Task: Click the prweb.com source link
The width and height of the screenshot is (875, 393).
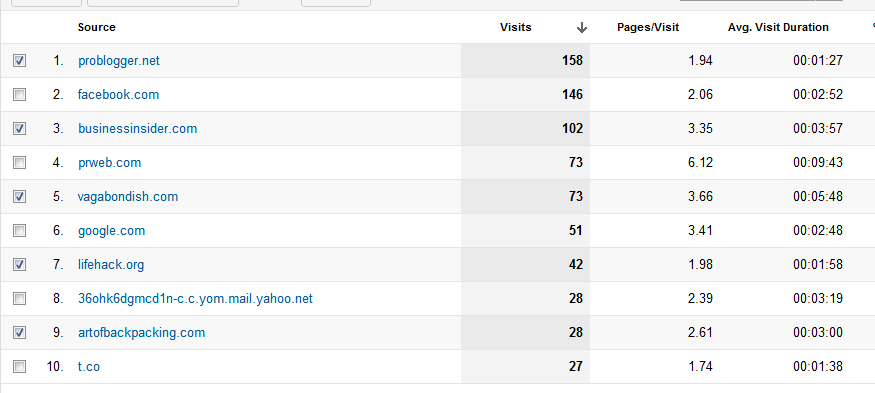Action: pyautogui.click(x=109, y=163)
